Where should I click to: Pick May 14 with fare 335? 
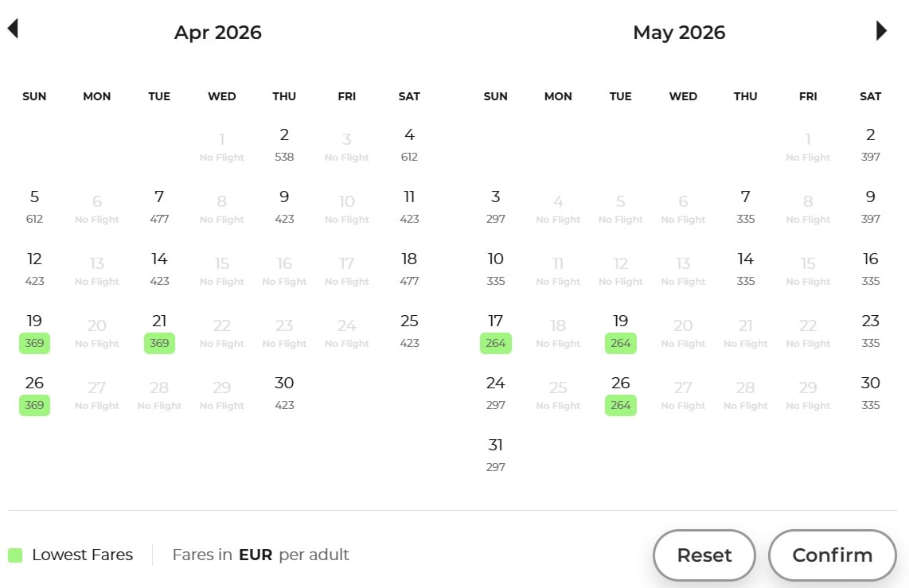[x=745, y=268]
